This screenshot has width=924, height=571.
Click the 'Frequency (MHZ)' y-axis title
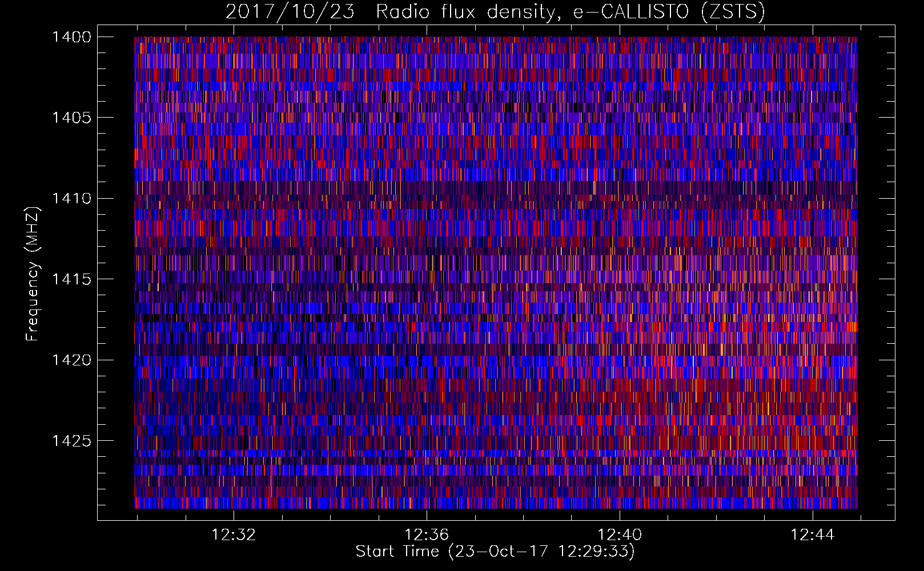(x=33, y=274)
